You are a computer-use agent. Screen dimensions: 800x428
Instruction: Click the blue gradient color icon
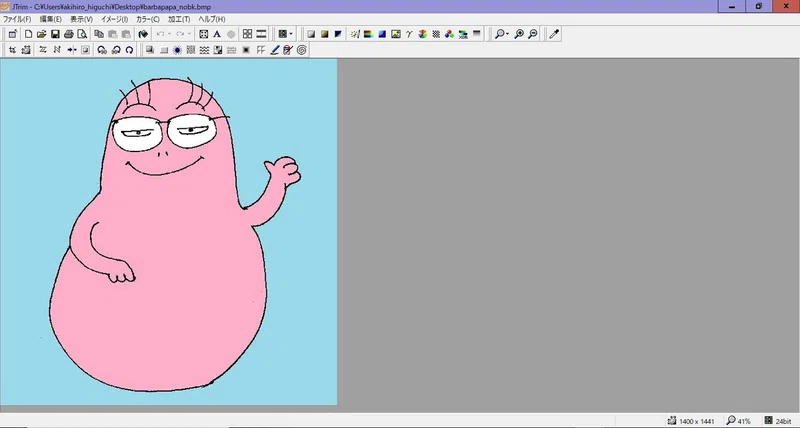382,34
